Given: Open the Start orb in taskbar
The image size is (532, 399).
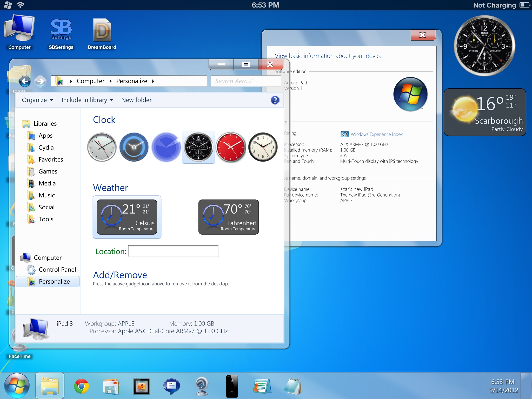Looking at the screenshot, I should coord(17,386).
